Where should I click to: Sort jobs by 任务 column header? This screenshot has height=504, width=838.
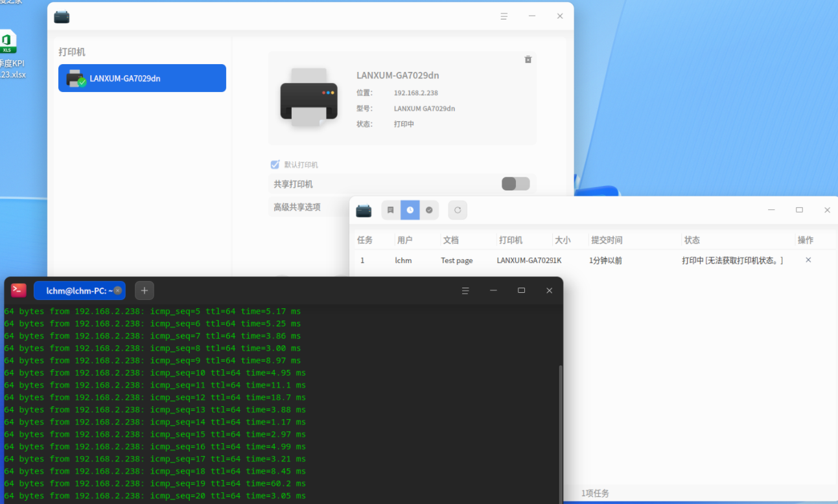365,240
